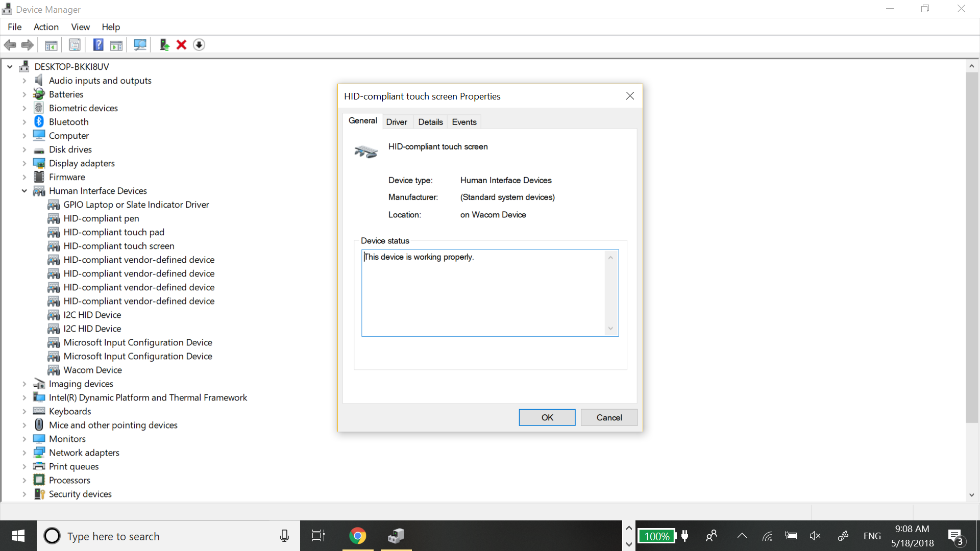Click the Wi-Fi network tray icon
This screenshot has height=551, width=980.
pyautogui.click(x=767, y=536)
